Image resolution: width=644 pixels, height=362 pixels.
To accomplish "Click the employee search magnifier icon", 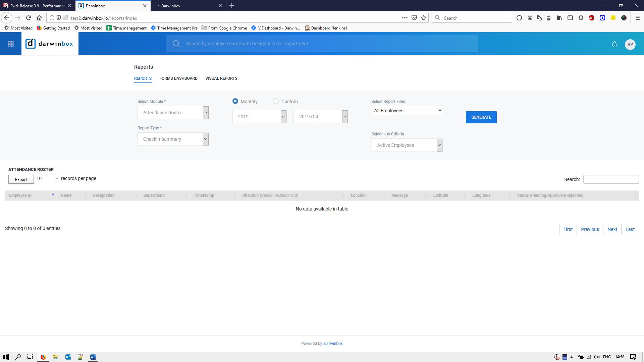I will coord(176,44).
